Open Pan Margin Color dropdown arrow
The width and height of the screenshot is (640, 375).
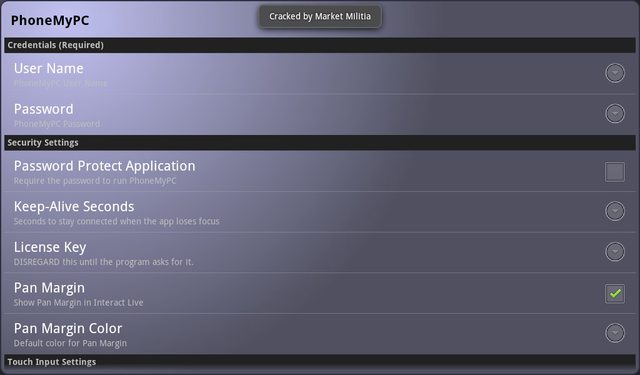[615, 333]
